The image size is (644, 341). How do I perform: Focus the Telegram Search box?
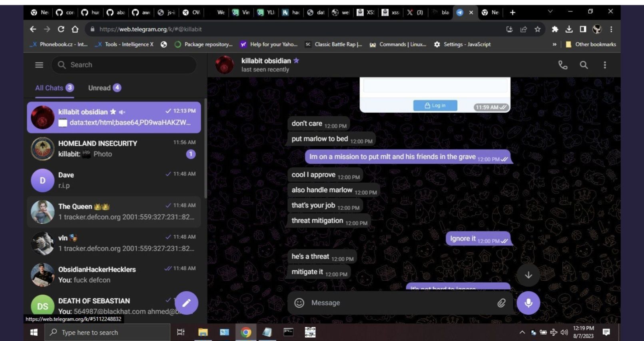(x=124, y=65)
